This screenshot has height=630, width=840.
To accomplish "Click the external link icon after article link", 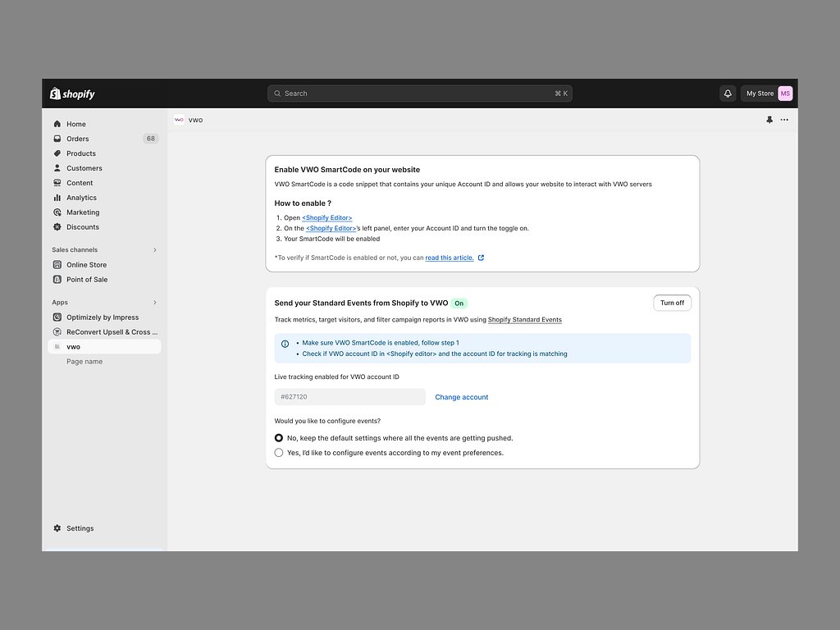I will [x=481, y=258].
